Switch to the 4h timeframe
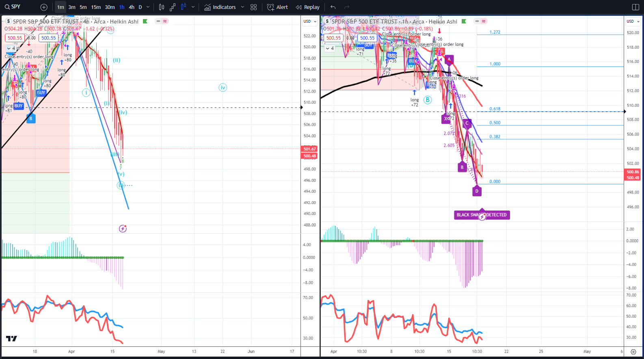 coord(132,7)
